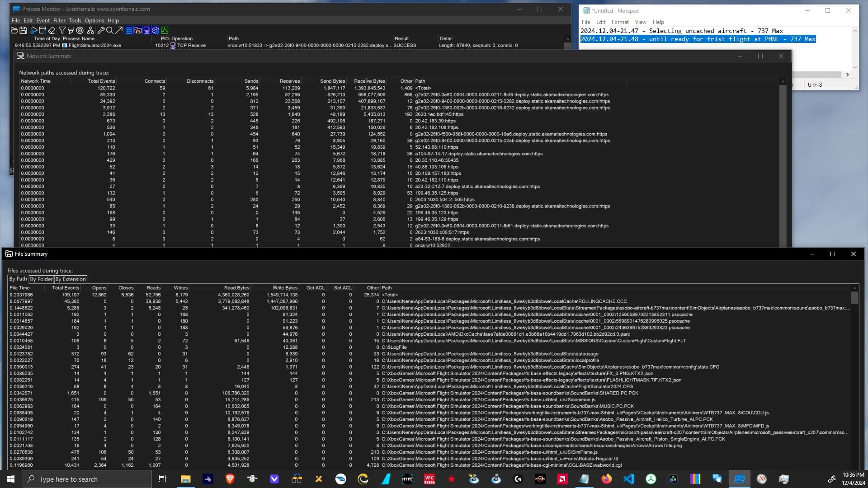Open Process Monitor's wrench tool icon
The height and width of the screenshot is (488, 868).
101,30
